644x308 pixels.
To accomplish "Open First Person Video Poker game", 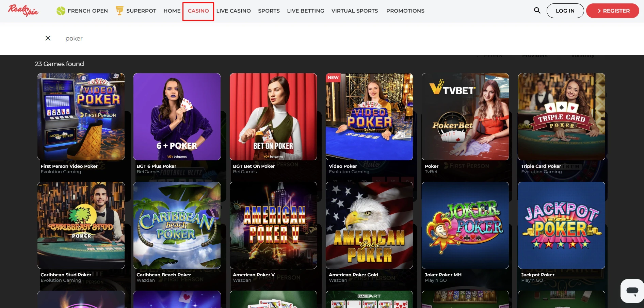I will 81,117.
